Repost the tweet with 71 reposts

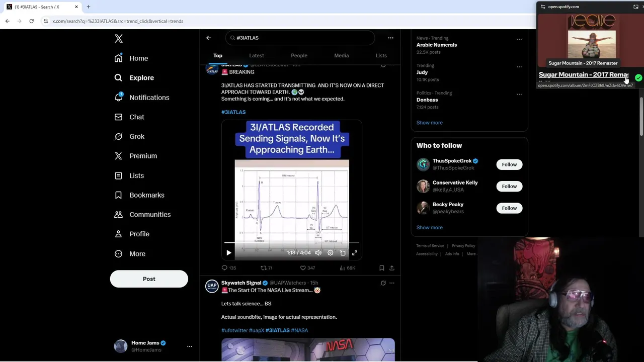click(x=266, y=268)
